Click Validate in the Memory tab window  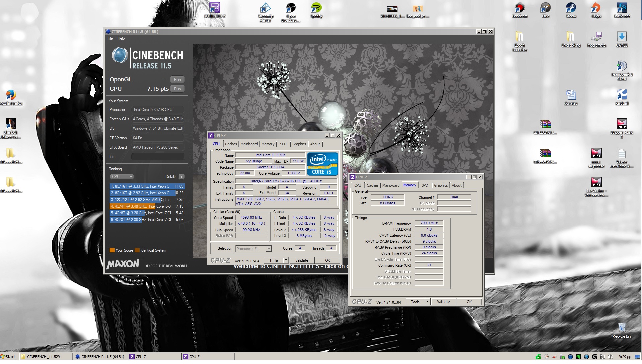coord(443,302)
